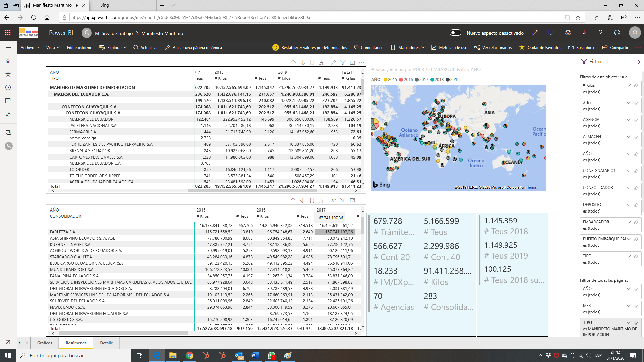
Task: Open Word from the Windows taskbar
Action: point(255,355)
